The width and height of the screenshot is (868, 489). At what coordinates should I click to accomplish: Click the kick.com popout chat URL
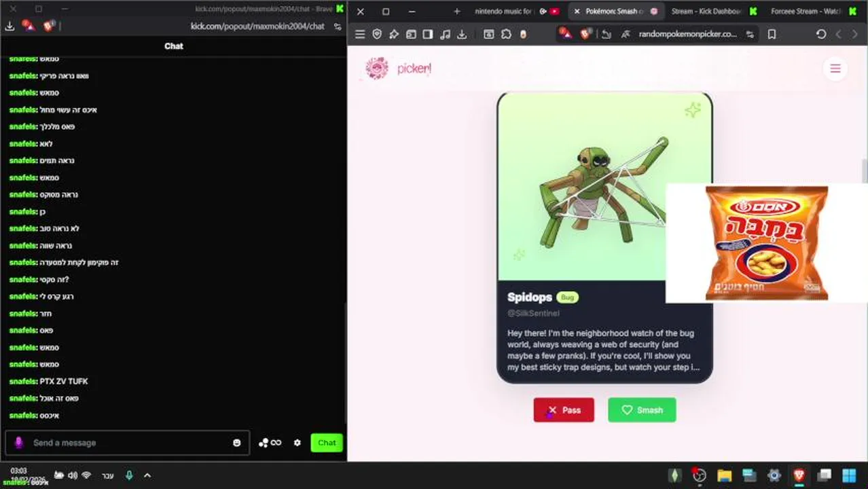pyautogui.click(x=257, y=26)
